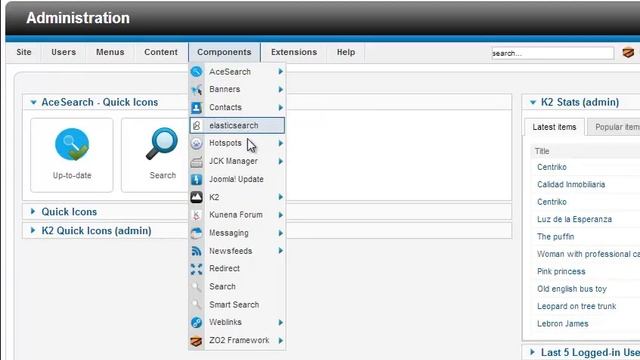Expand the Newsfeeds submenu arrow

[x=281, y=251]
